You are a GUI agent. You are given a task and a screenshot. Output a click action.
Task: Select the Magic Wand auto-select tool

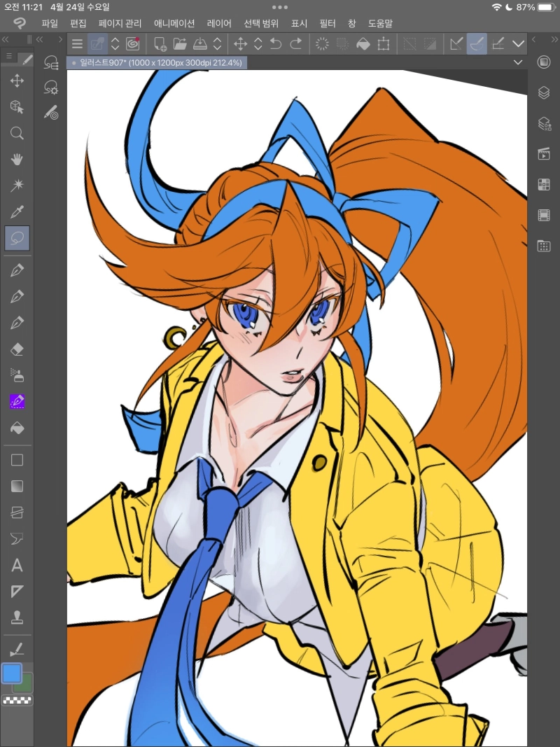pyautogui.click(x=17, y=186)
